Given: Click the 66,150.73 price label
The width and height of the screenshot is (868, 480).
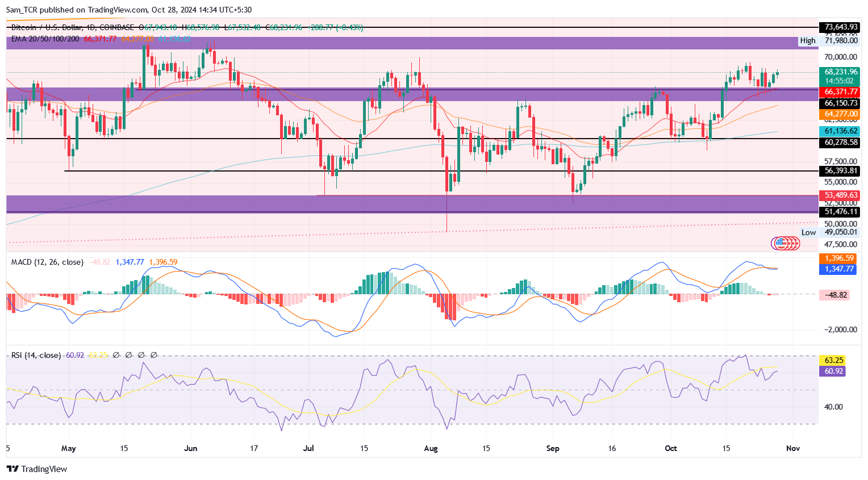Looking at the screenshot, I should (839, 103).
